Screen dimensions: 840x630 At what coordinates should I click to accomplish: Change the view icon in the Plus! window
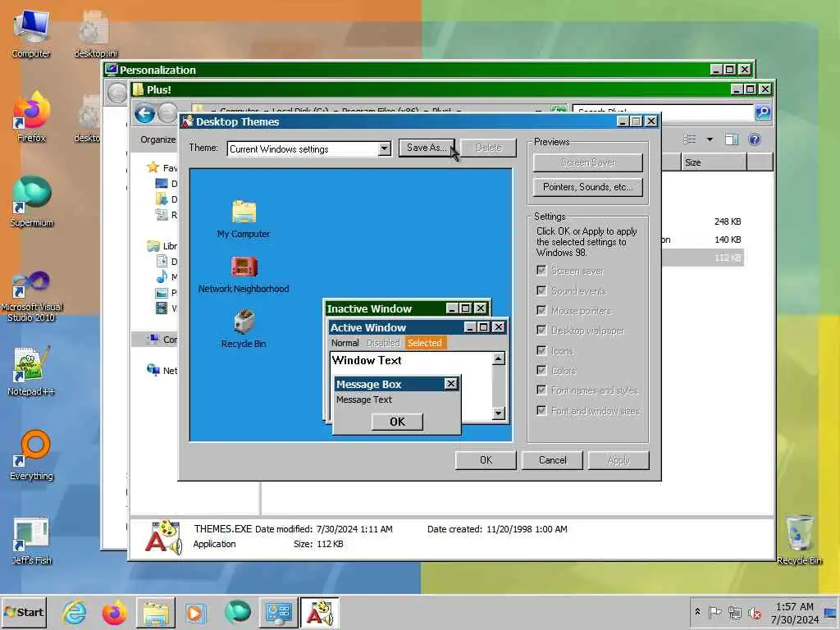point(689,139)
